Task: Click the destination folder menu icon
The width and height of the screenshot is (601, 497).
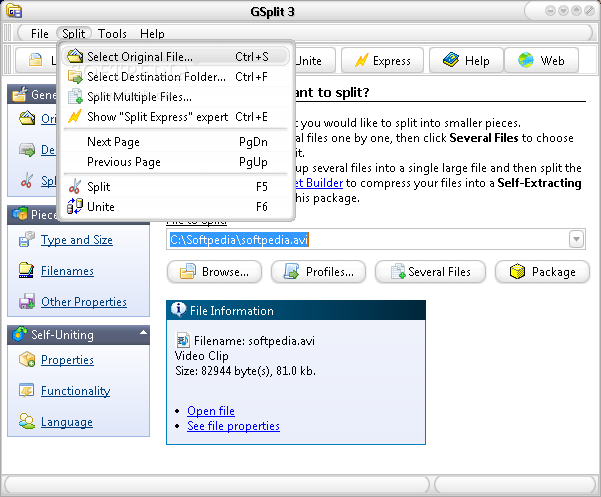Action: click(75, 77)
